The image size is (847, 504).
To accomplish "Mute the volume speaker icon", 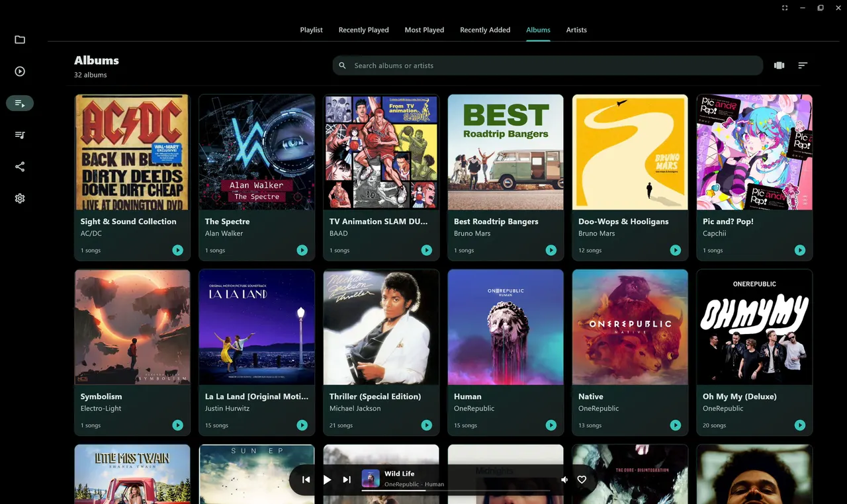I will (564, 480).
